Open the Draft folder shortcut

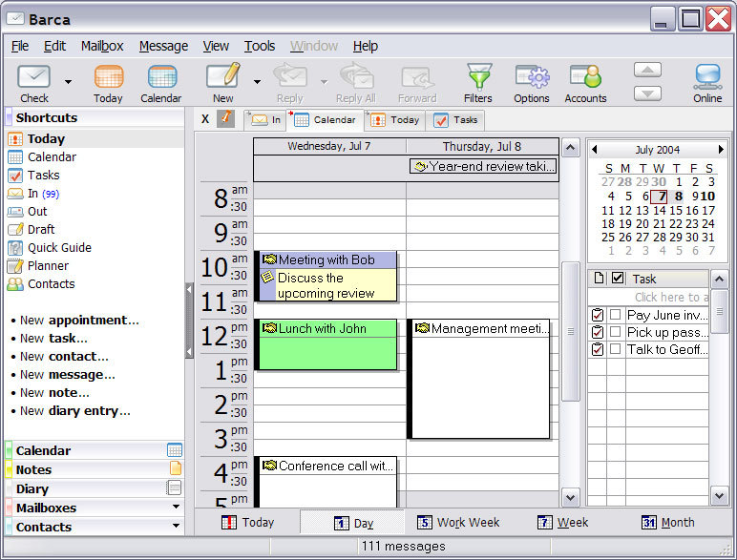(x=41, y=230)
